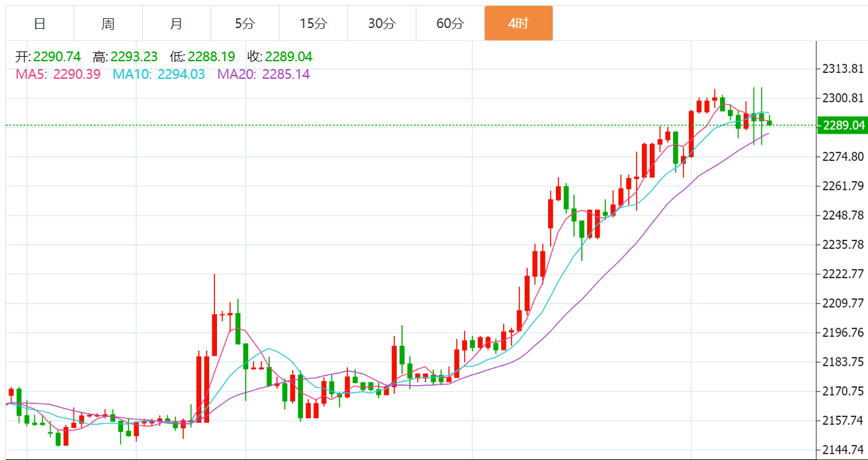This screenshot has width=868, height=460.
Task: Select the 15分 interval tab
Action: pyautogui.click(x=313, y=23)
